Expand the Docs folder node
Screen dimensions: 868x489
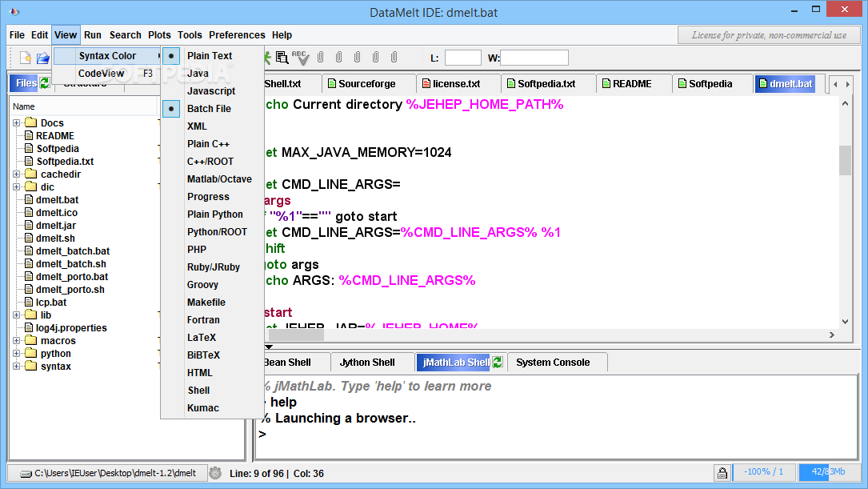click(x=17, y=123)
